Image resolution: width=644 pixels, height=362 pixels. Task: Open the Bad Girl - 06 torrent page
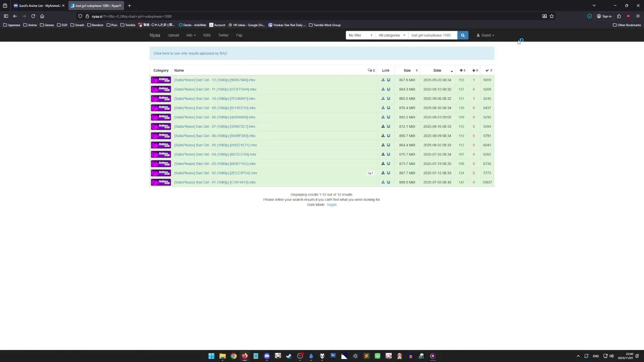pyautogui.click(x=215, y=136)
